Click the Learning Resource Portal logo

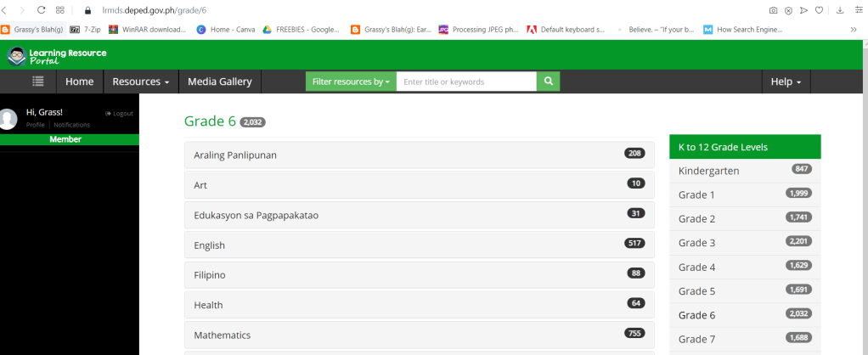pos(57,57)
